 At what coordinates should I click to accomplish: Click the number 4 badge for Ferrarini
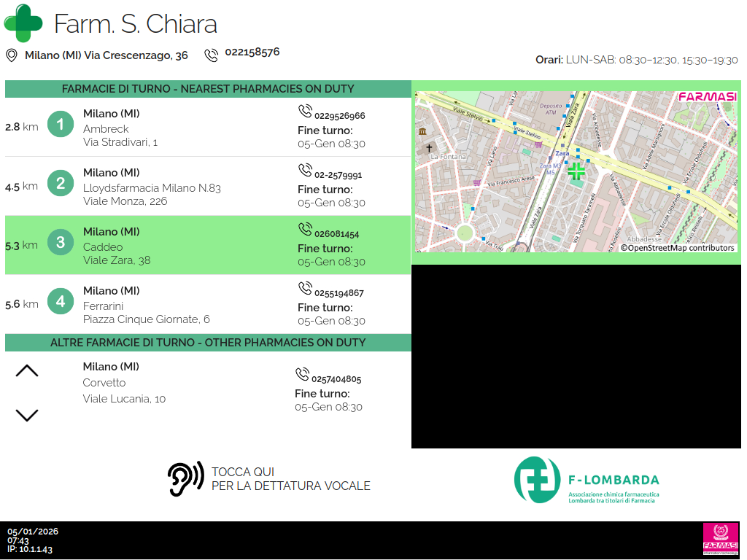pos(61,302)
